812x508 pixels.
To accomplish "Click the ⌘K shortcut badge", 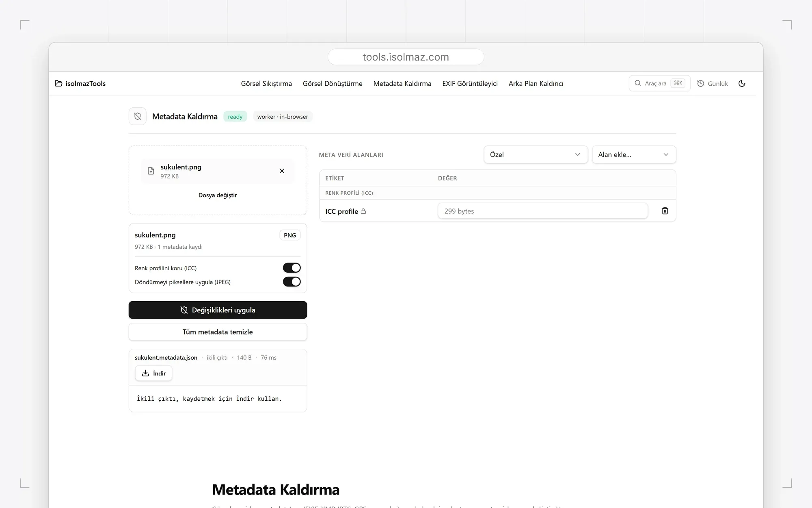I will [678, 83].
